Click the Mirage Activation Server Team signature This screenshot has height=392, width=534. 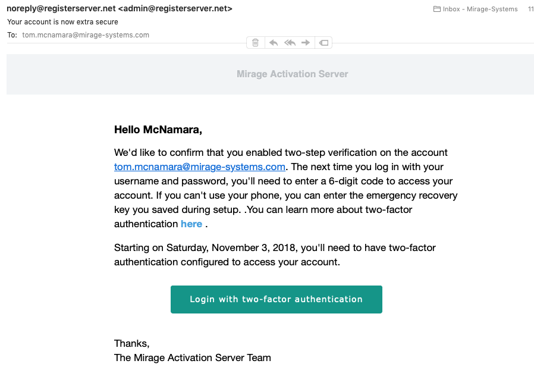pyautogui.click(x=192, y=357)
